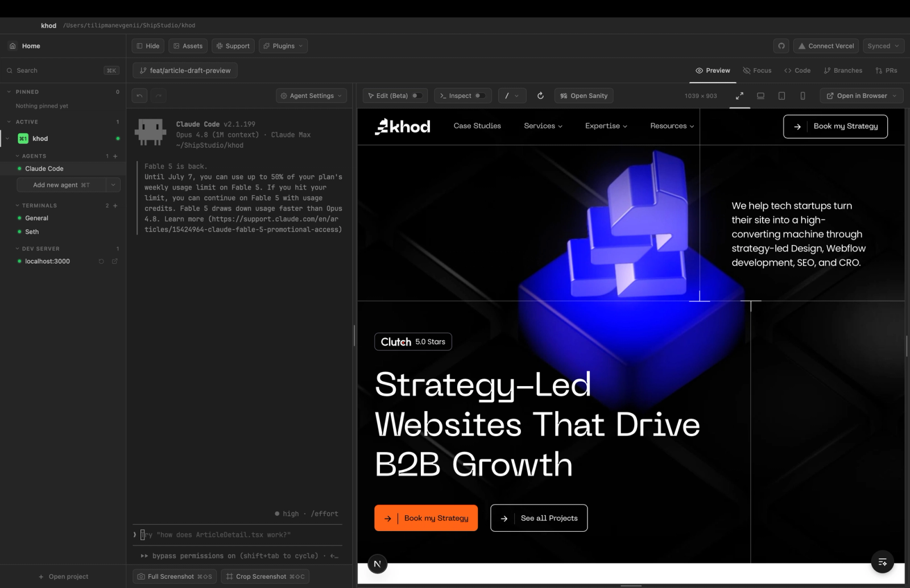
Task: Click Add new agent button
Action: click(61, 185)
